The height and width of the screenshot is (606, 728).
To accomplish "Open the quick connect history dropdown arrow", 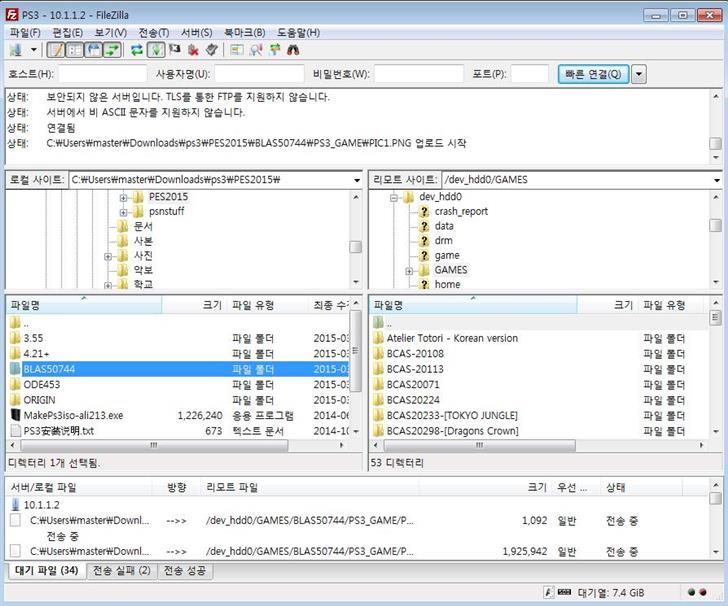I will click(639, 74).
